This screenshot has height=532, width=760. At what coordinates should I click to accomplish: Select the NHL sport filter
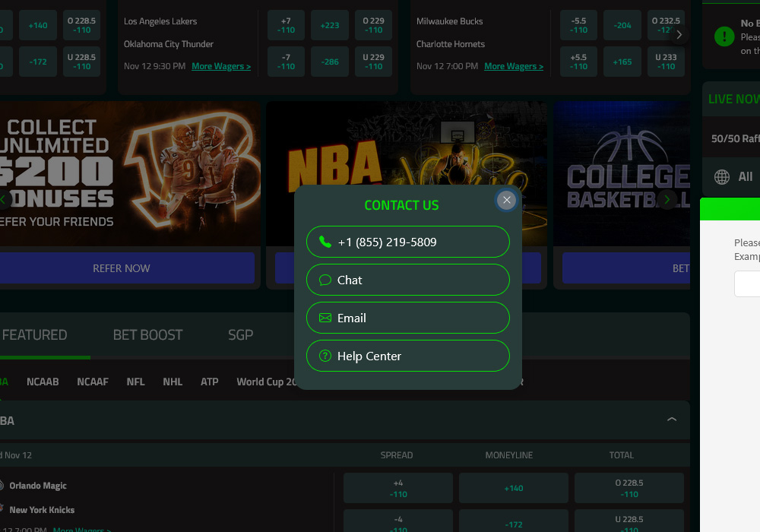(173, 382)
